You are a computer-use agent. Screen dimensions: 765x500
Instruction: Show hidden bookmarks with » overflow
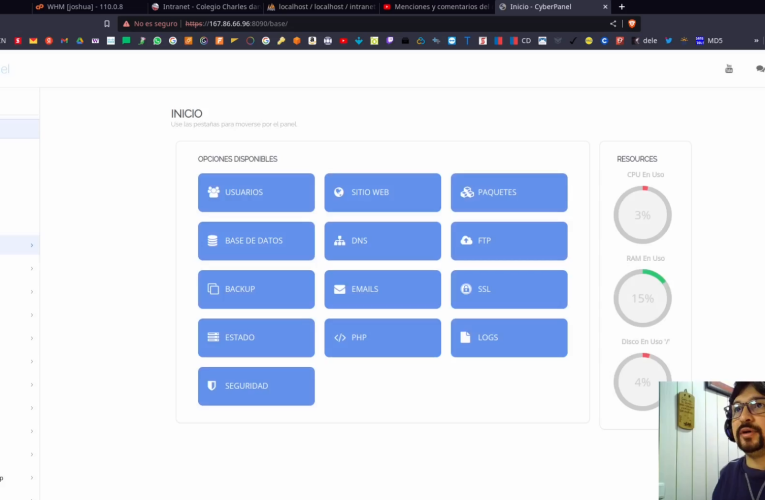coord(756,40)
